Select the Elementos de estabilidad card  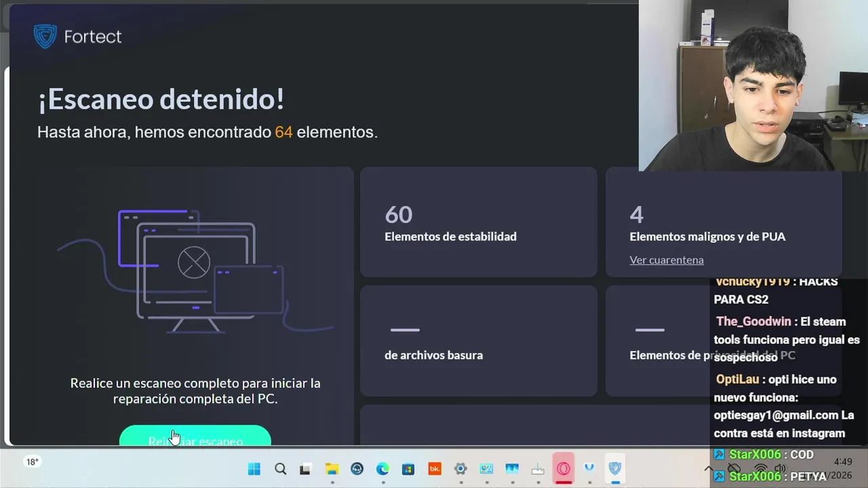pyautogui.click(x=479, y=222)
